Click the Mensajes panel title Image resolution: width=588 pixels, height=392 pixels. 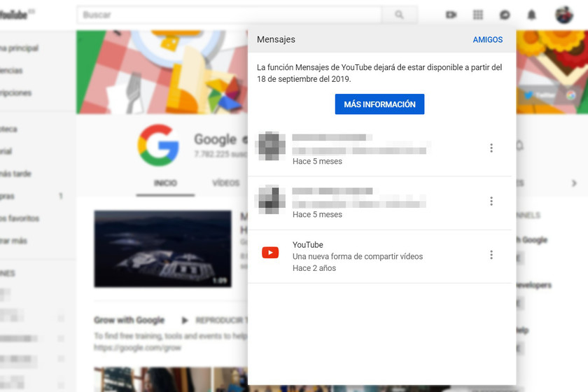point(276,39)
